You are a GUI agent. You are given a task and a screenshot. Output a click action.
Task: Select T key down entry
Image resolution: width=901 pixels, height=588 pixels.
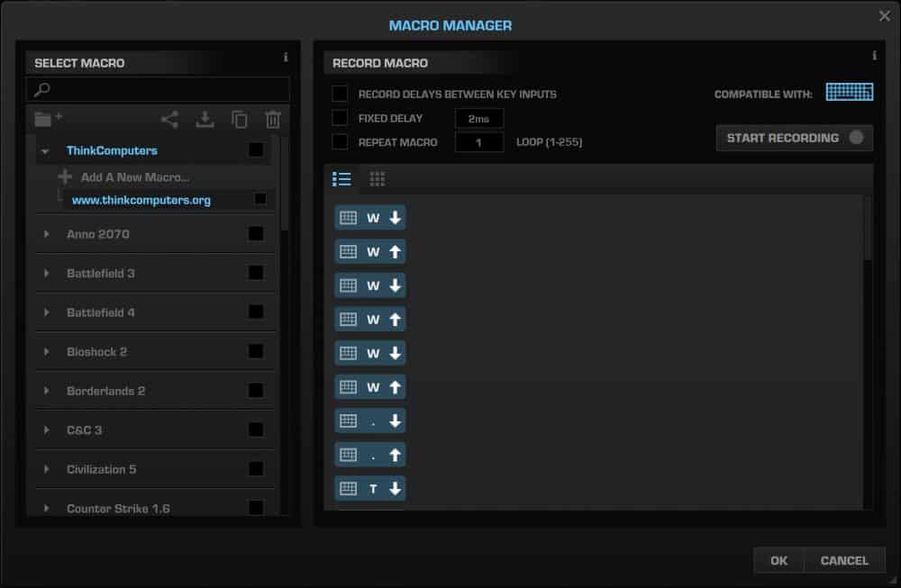coord(370,489)
